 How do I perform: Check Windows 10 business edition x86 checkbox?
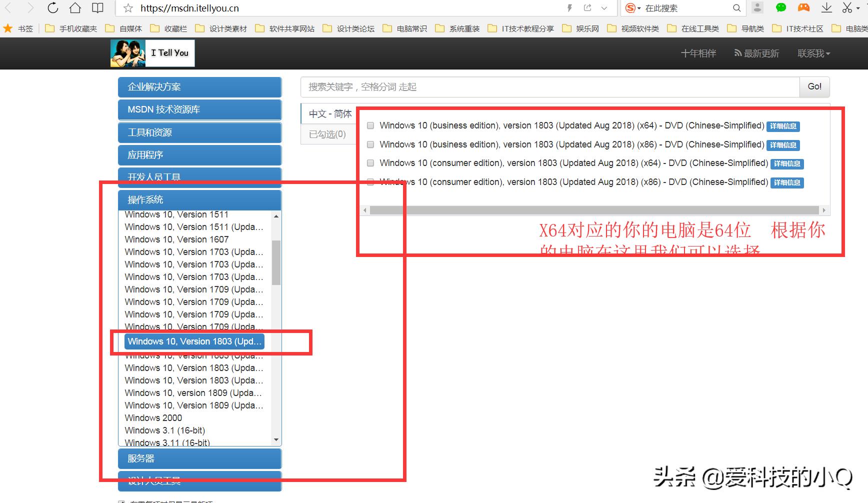370,144
